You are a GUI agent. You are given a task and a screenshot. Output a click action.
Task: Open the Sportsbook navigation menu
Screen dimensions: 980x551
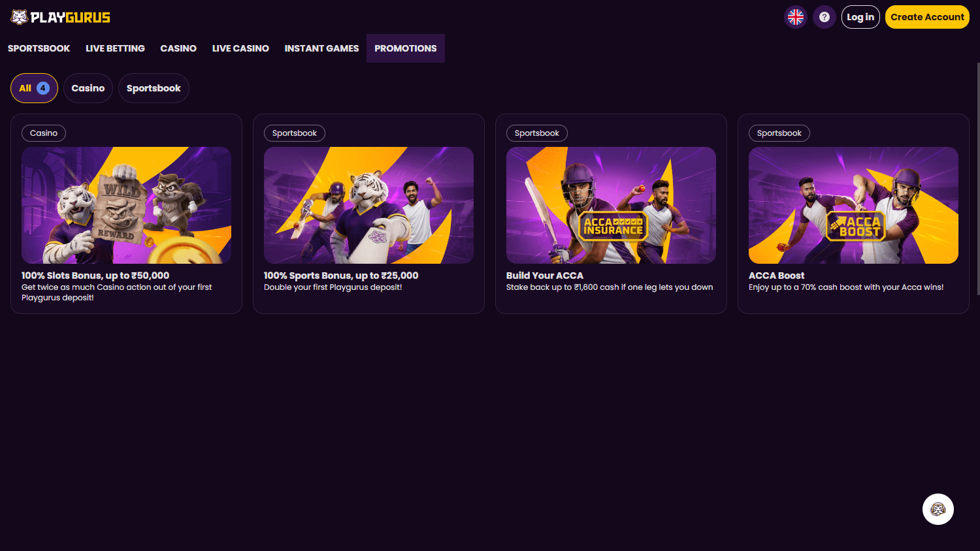click(39, 48)
